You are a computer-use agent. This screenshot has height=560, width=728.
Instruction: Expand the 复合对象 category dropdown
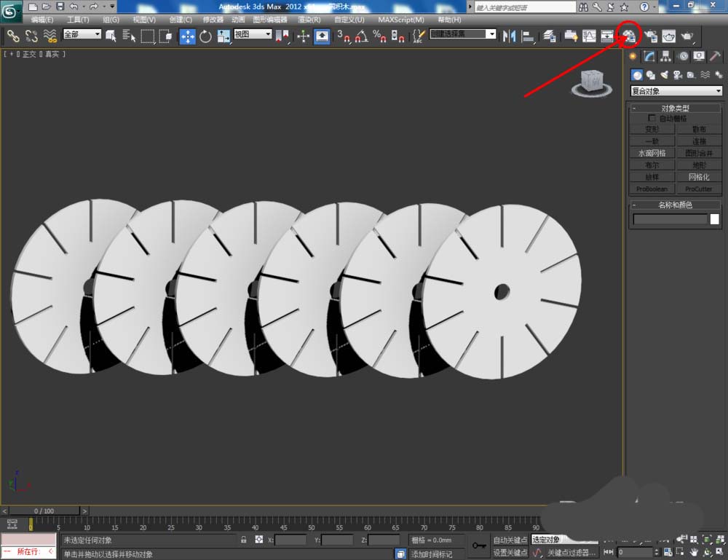tap(676, 91)
